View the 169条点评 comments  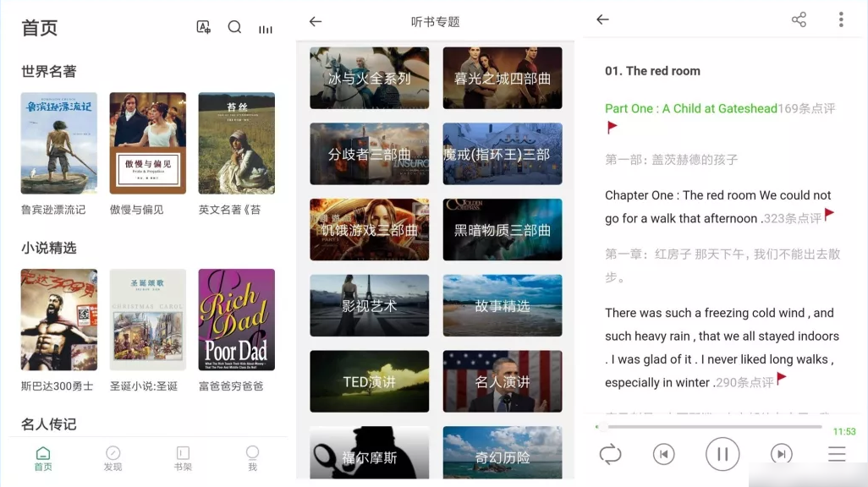tap(806, 108)
